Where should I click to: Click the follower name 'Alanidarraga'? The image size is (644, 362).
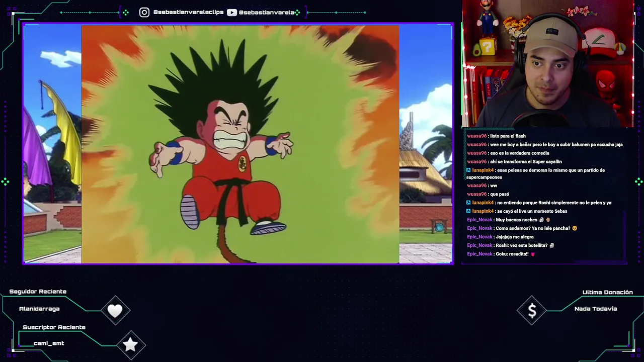click(x=39, y=309)
